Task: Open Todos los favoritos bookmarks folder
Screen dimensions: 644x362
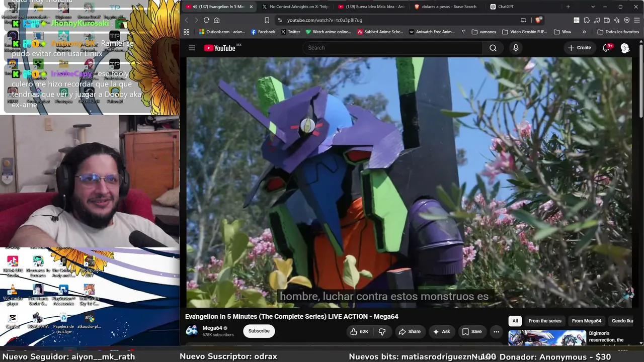Action: [x=618, y=32]
